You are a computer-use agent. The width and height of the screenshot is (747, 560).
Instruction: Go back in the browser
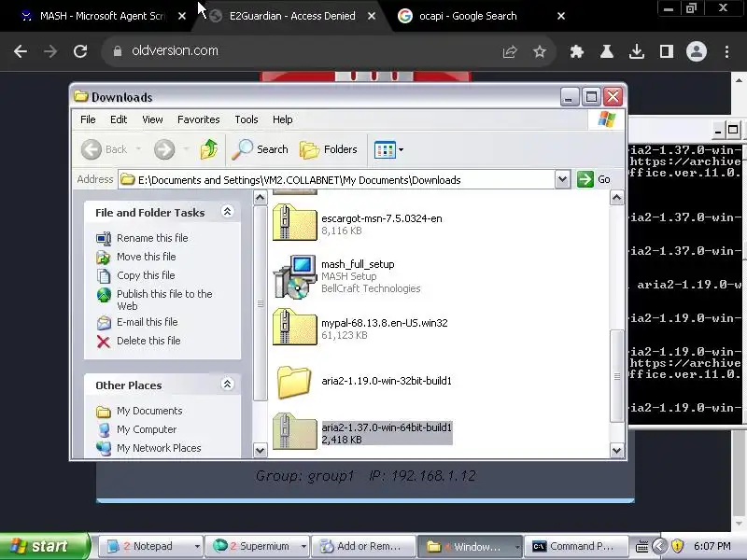[x=21, y=51]
